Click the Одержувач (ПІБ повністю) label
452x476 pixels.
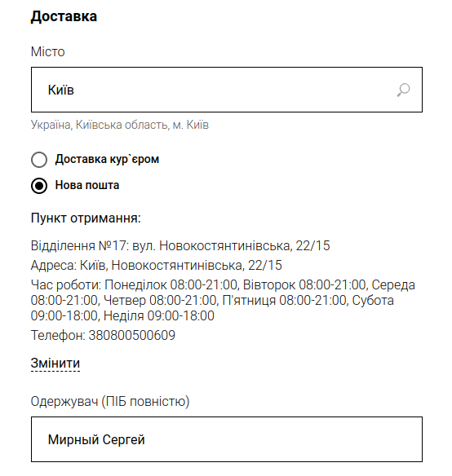[x=110, y=402]
